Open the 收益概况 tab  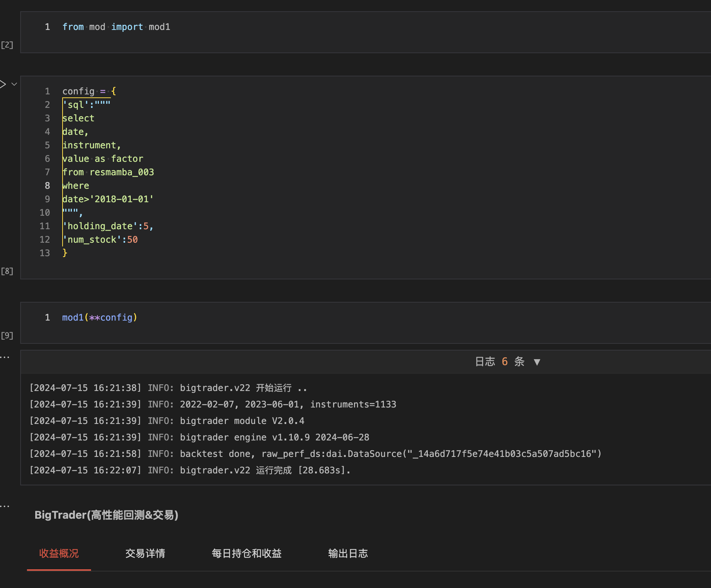pyautogui.click(x=59, y=553)
